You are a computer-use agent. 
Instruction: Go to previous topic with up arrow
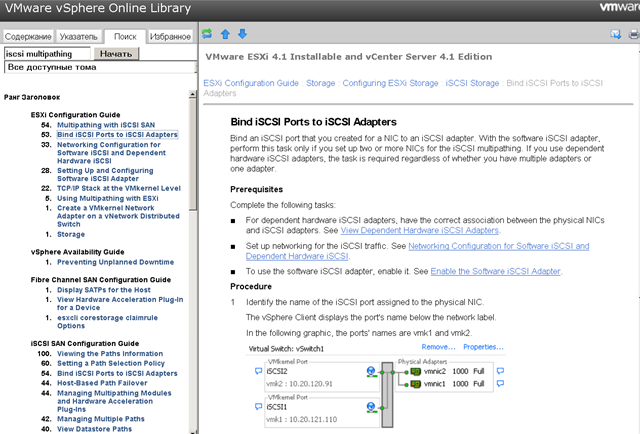click(225, 34)
